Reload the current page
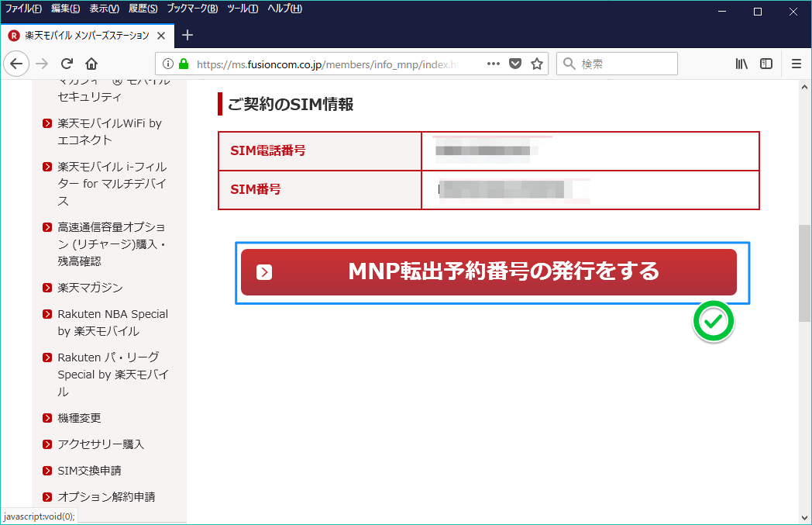Viewport: 812px width, 525px height. pos(67,64)
